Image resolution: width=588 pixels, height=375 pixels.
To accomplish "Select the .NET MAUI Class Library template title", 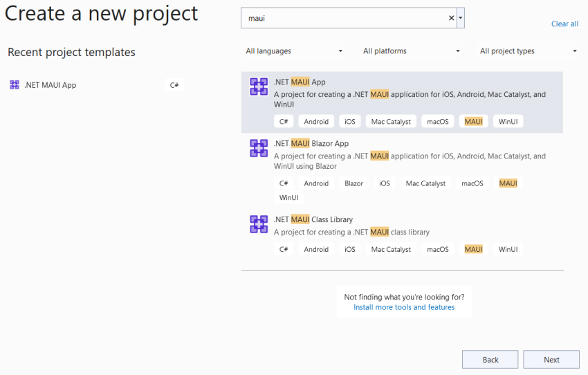I will click(x=313, y=219).
